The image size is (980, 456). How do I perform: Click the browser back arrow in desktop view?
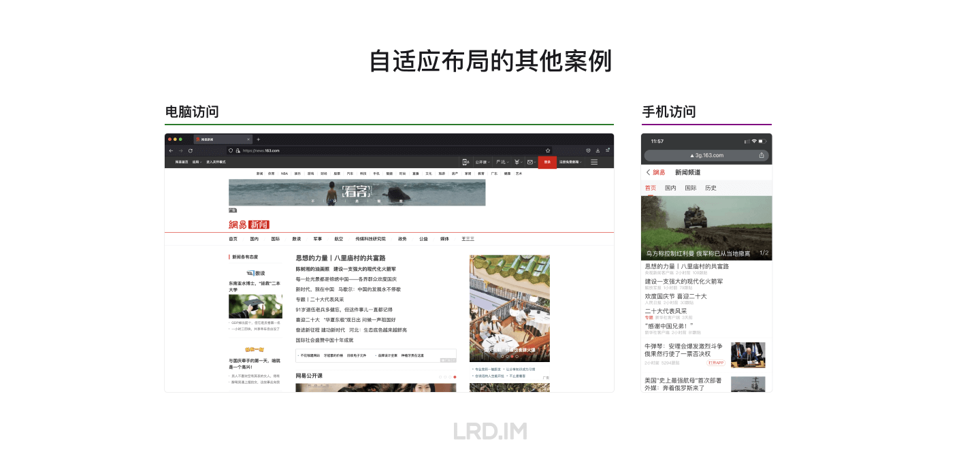(x=171, y=150)
